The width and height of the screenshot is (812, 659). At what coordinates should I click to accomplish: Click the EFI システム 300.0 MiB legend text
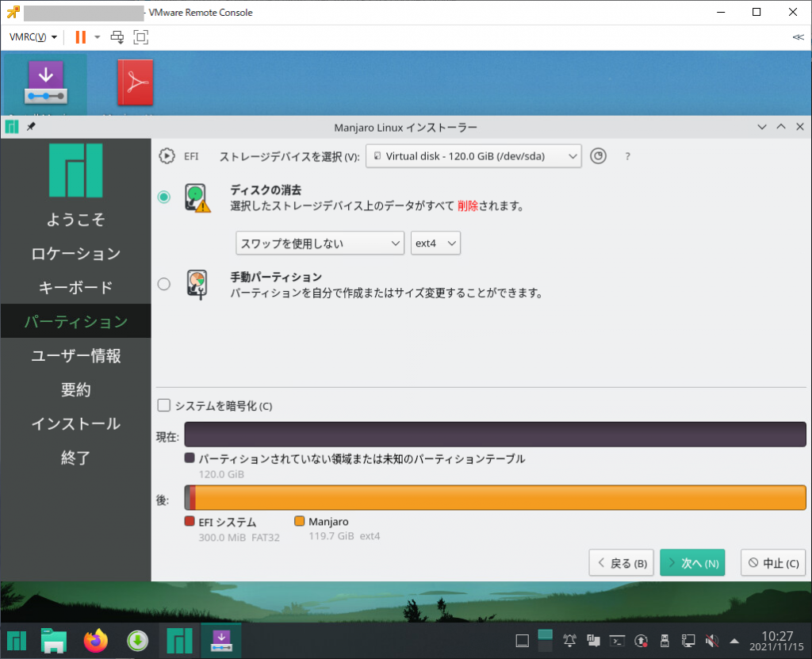click(239, 530)
